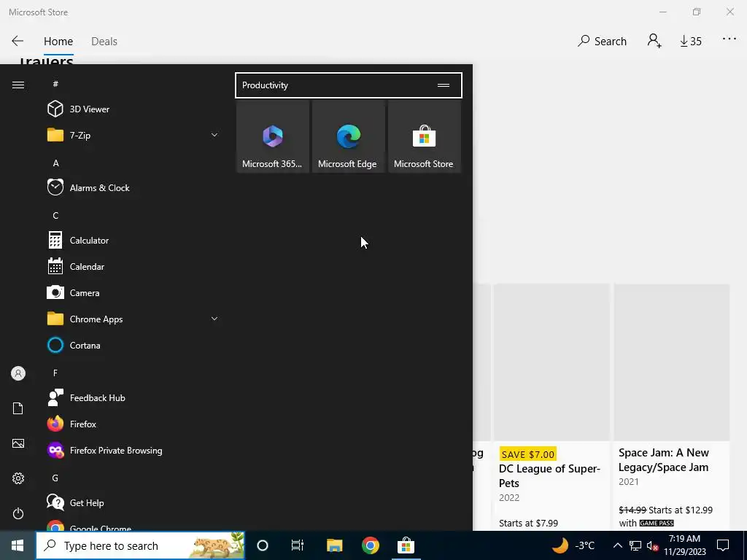Click the Microsoft Store tile
747x560 pixels.
click(424, 136)
